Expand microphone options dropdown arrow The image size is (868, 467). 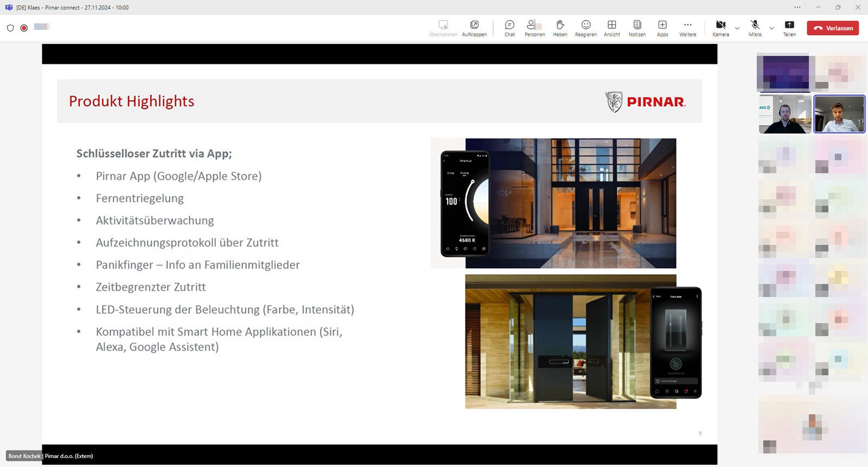[771, 28]
